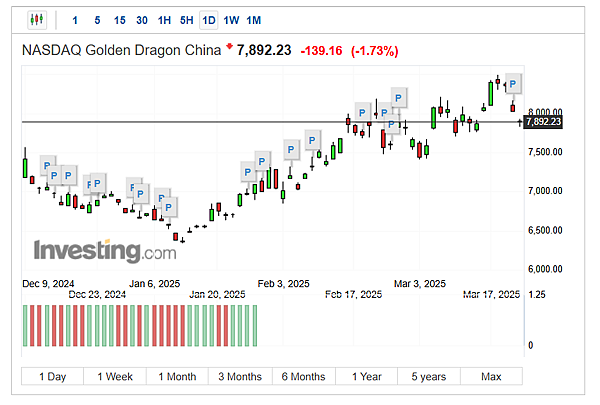Set chart range to 5 years
Viewport: 600px width, 405px height.
coord(429,376)
